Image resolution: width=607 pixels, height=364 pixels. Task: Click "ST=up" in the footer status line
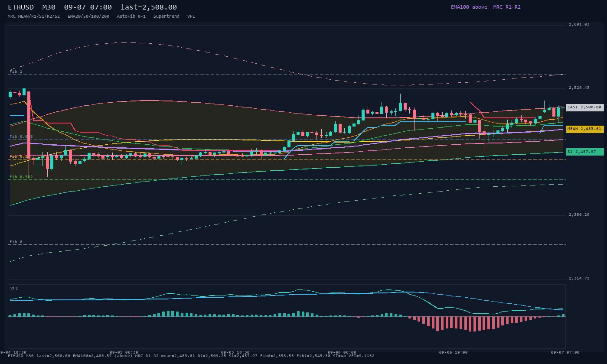pos(339,356)
